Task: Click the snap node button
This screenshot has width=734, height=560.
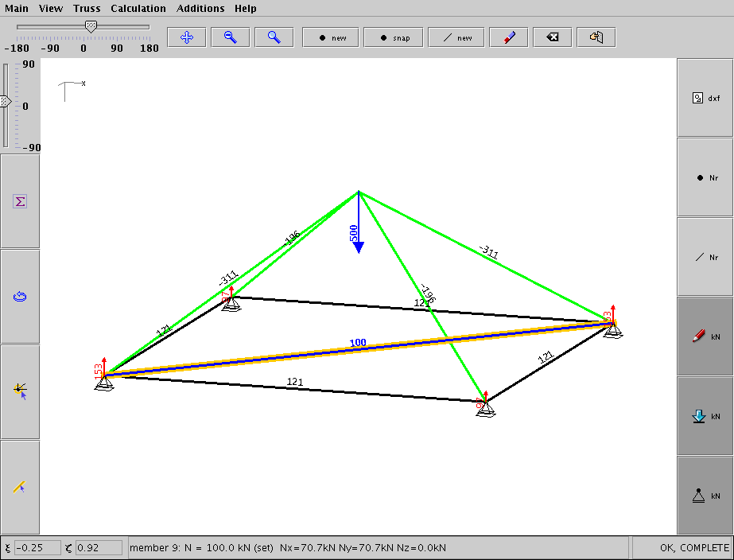Action: coord(394,37)
